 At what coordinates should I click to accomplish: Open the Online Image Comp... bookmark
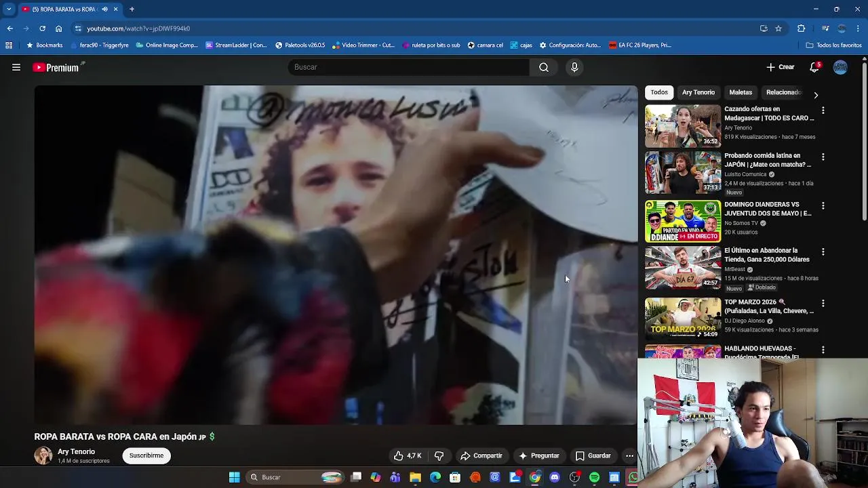(167, 45)
